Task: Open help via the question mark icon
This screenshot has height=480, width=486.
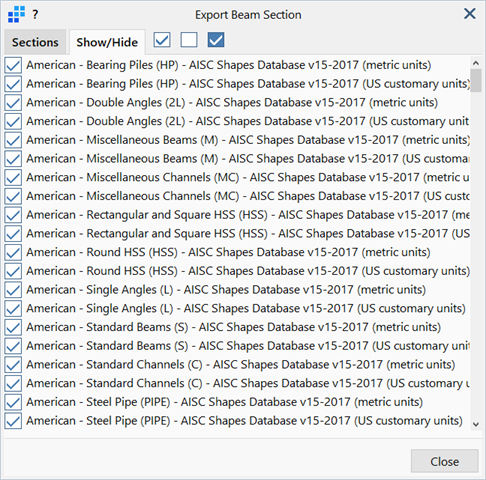Action: click(x=35, y=15)
